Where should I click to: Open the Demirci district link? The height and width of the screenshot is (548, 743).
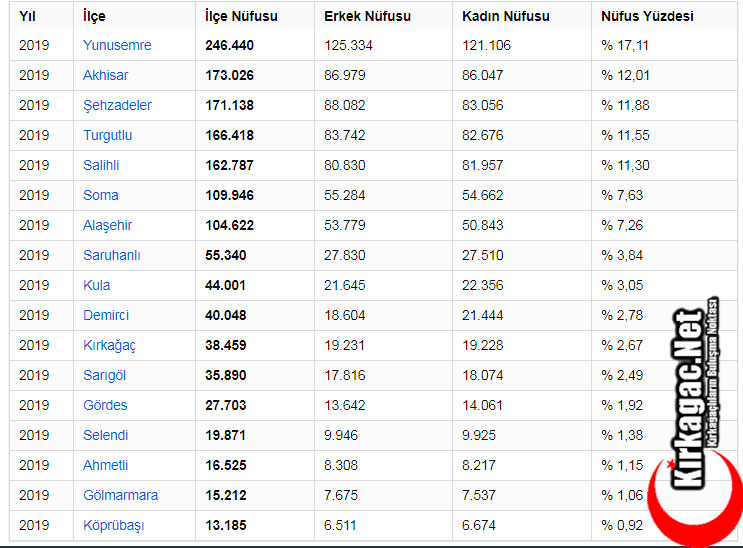(x=106, y=315)
